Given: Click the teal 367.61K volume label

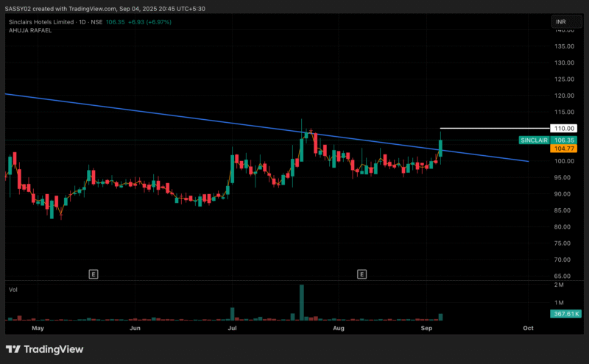Looking at the screenshot, I should [x=563, y=314].
